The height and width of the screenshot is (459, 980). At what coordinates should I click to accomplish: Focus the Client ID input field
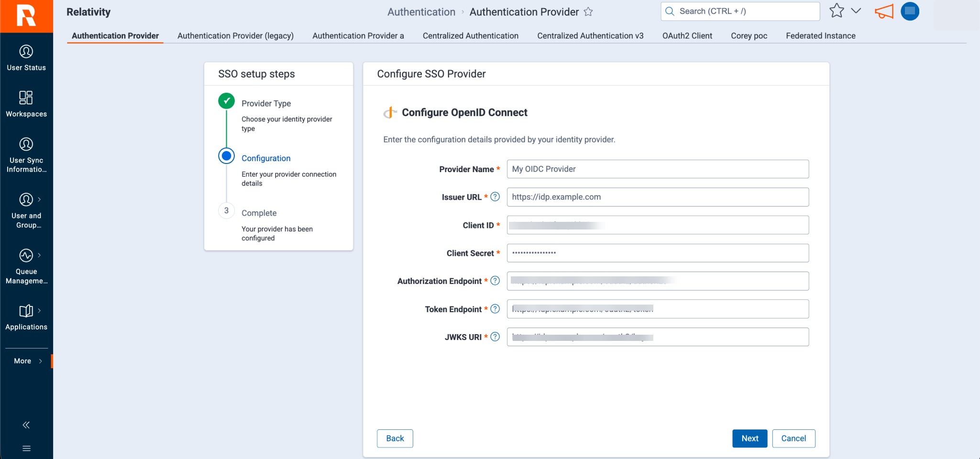tap(658, 225)
